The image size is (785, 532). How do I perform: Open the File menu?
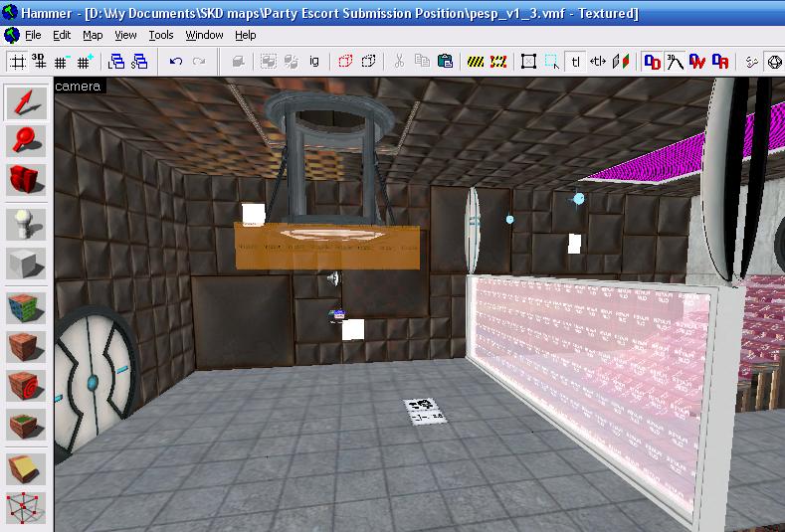pyautogui.click(x=33, y=35)
